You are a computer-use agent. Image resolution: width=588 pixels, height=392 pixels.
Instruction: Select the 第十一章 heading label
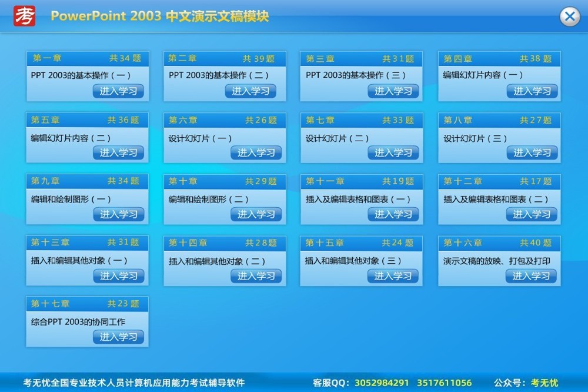pos(325,181)
